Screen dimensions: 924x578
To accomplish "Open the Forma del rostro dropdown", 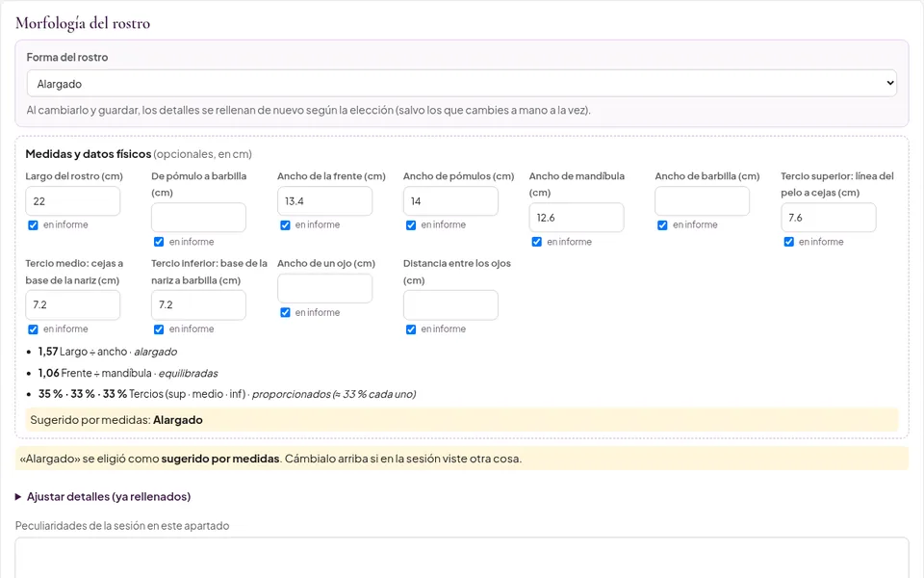I will coord(461,83).
